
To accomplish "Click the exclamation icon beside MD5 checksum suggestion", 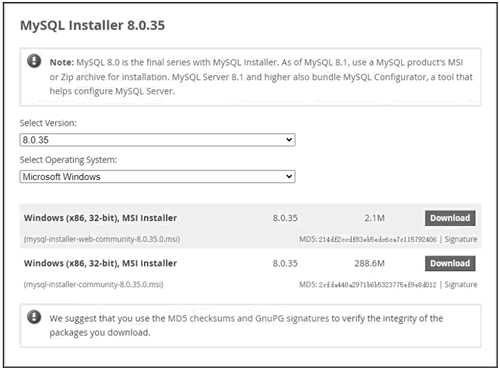I will [34, 317].
